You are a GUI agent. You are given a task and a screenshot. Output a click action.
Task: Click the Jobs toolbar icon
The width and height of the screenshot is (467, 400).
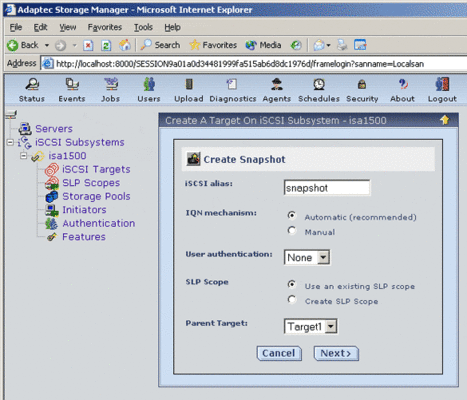click(111, 85)
